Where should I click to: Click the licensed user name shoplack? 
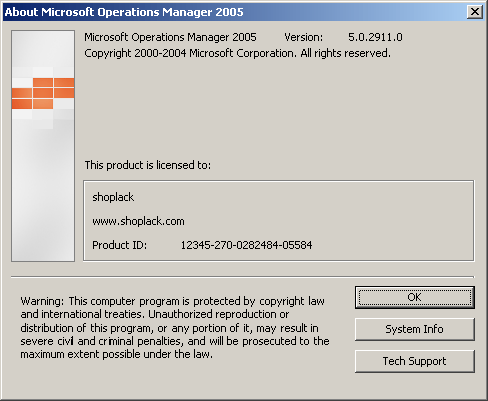tap(113, 197)
